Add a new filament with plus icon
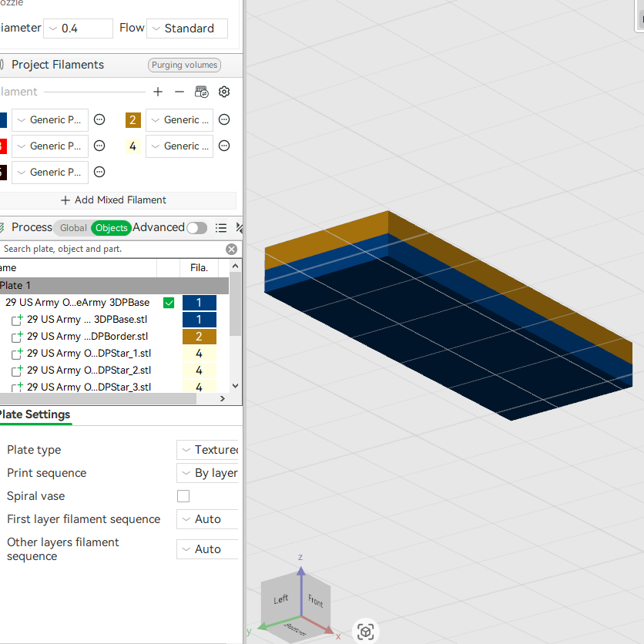This screenshot has height=644, width=644. pyautogui.click(x=158, y=92)
